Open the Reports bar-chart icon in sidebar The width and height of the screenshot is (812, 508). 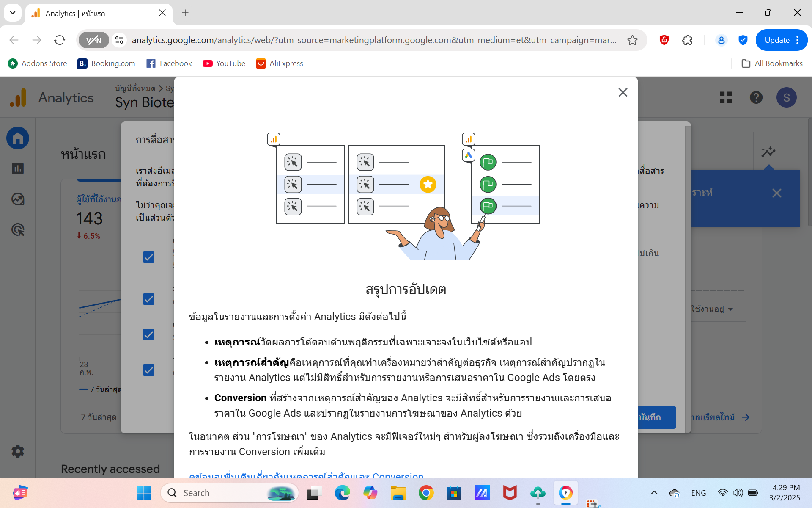click(18, 168)
